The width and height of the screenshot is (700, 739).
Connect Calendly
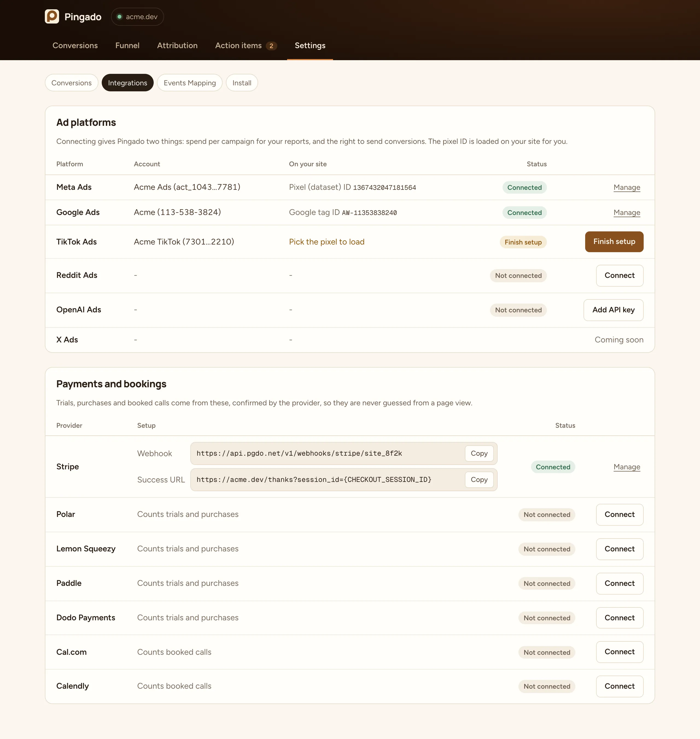click(620, 686)
